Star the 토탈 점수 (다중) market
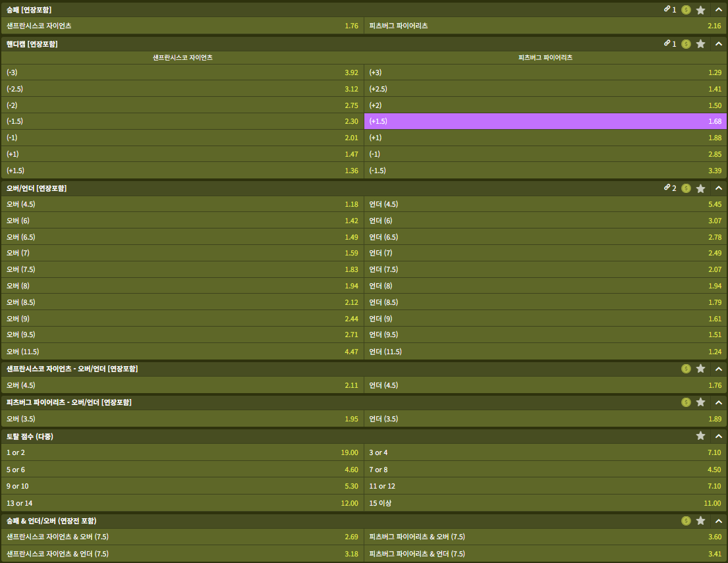The height and width of the screenshot is (563, 728). (x=700, y=436)
